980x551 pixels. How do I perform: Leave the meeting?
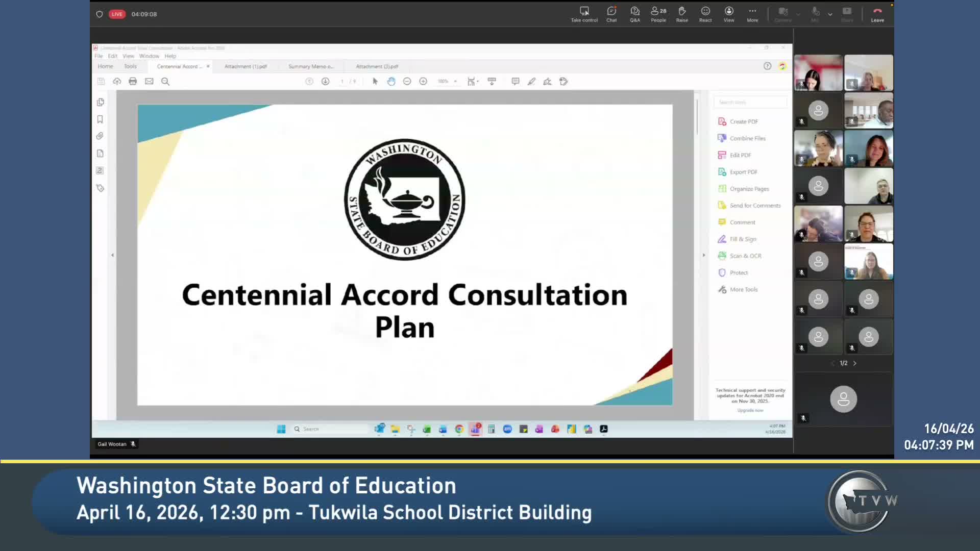pos(877,14)
